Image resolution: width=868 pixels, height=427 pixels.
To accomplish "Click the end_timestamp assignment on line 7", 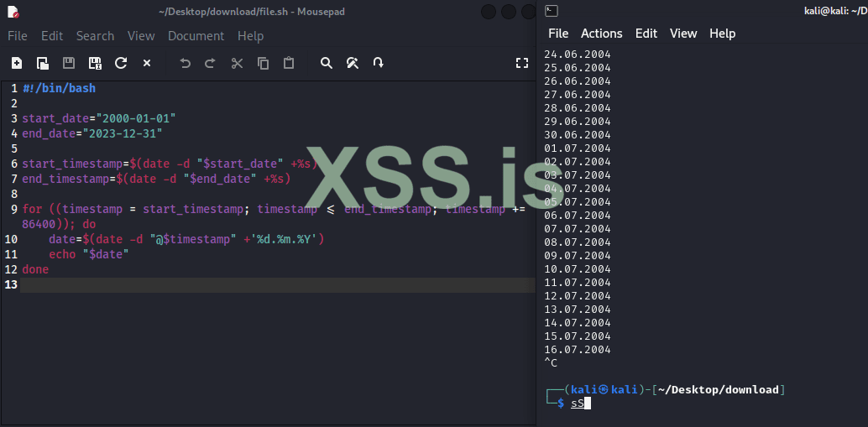I will (x=156, y=179).
